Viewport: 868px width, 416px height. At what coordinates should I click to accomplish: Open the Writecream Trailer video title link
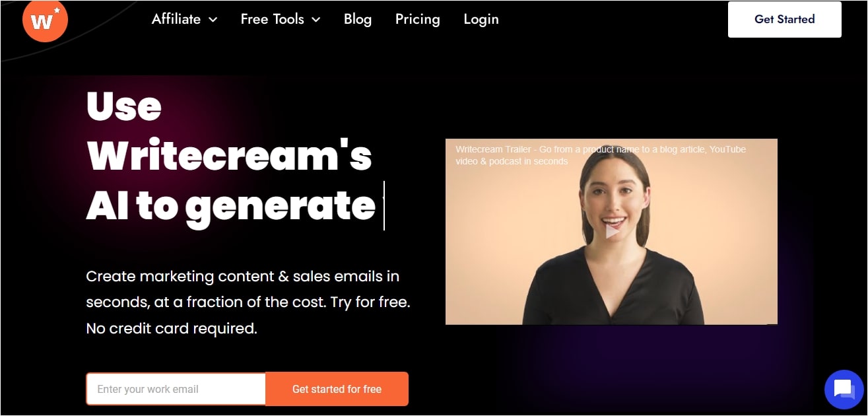[x=601, y=155]
